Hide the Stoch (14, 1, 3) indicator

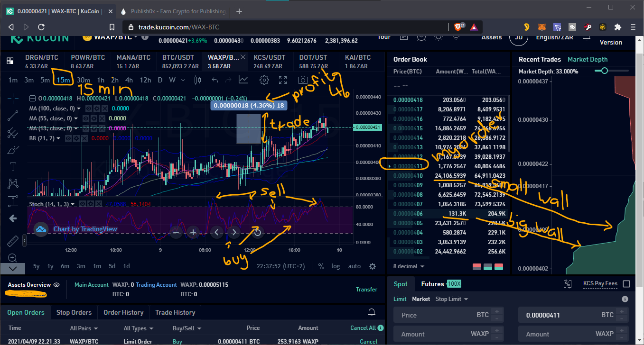click(82, 204)
